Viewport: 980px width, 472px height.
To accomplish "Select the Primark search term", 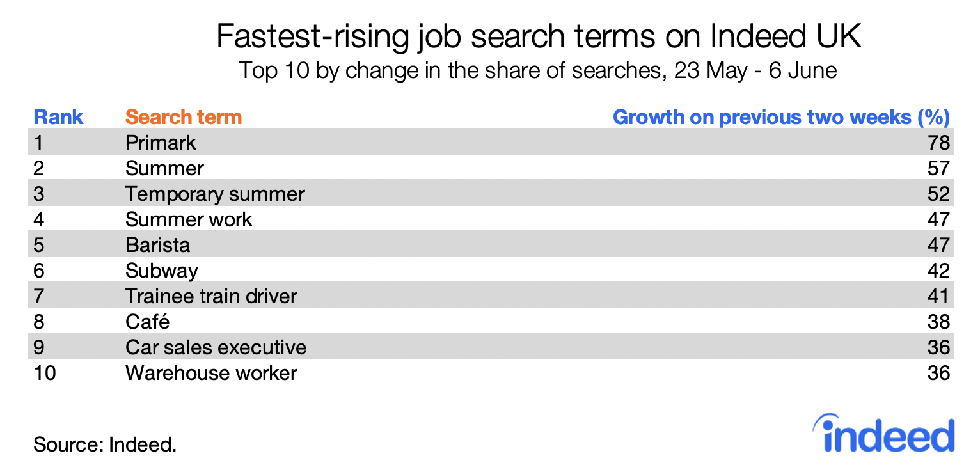I will tap(161, 143).
